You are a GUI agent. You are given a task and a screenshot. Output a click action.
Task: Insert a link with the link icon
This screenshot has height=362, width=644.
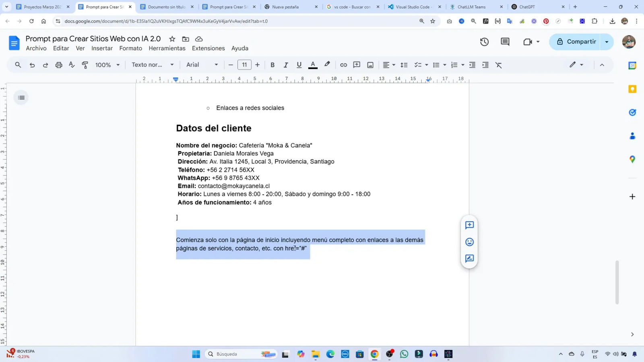(x=343, y=65)
